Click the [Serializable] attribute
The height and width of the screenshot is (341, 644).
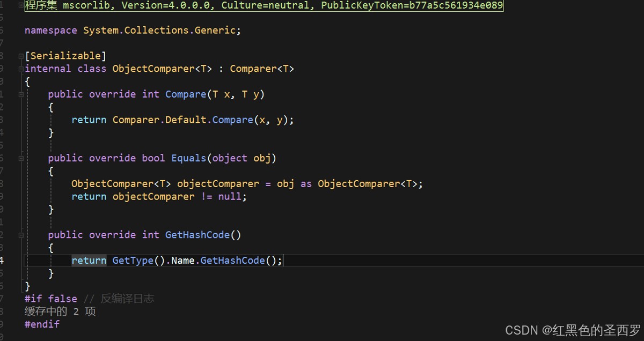(x=65, y=56)
